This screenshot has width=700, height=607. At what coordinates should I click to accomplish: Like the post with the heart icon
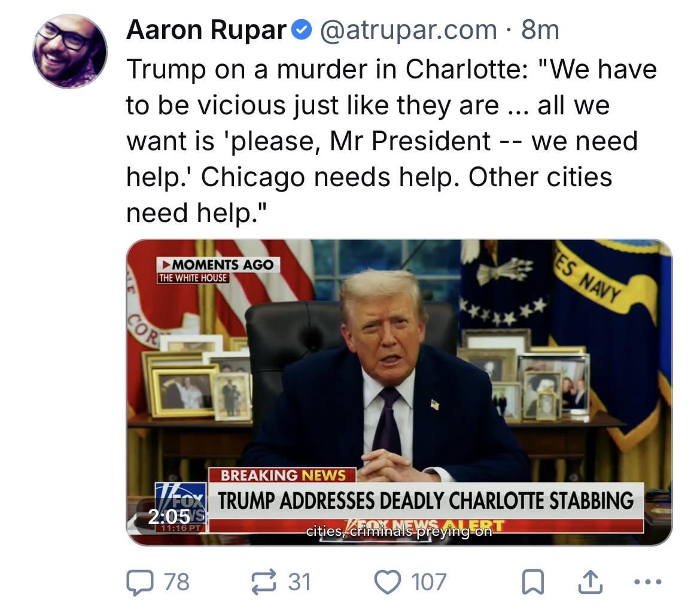[387, 582]
